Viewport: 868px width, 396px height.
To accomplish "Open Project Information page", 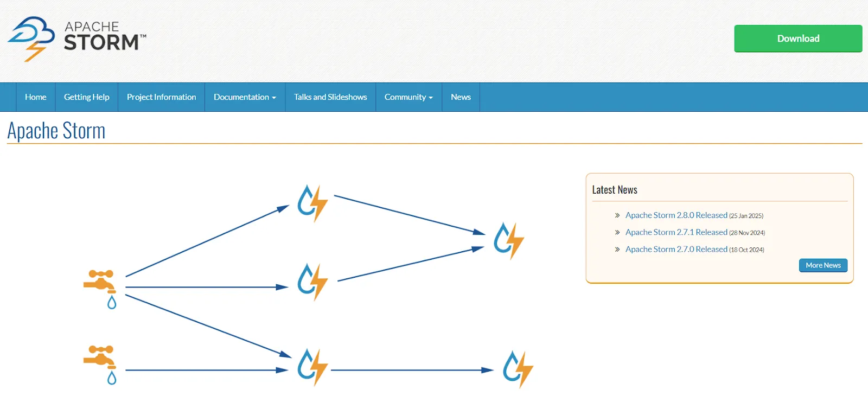I will [162, 97].
